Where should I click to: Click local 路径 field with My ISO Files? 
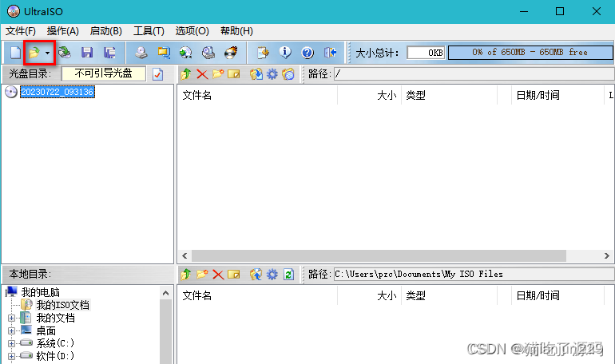click(474, 275)
